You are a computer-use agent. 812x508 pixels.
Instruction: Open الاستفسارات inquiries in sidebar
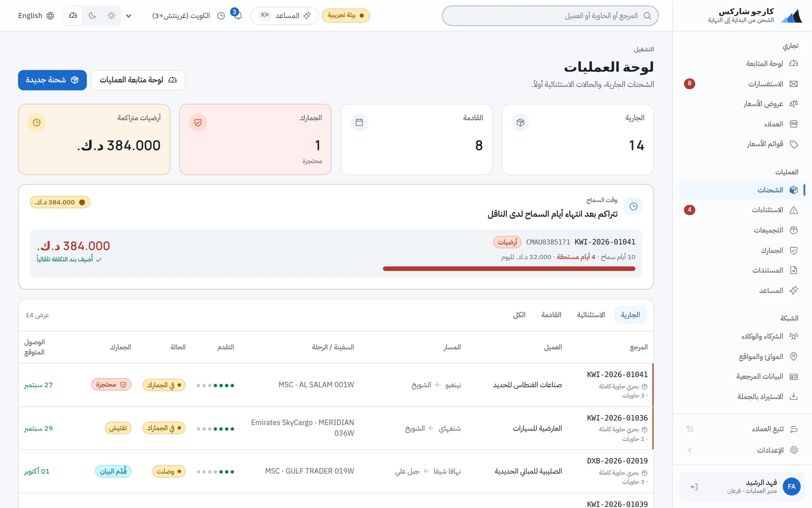tap(742, 84)
